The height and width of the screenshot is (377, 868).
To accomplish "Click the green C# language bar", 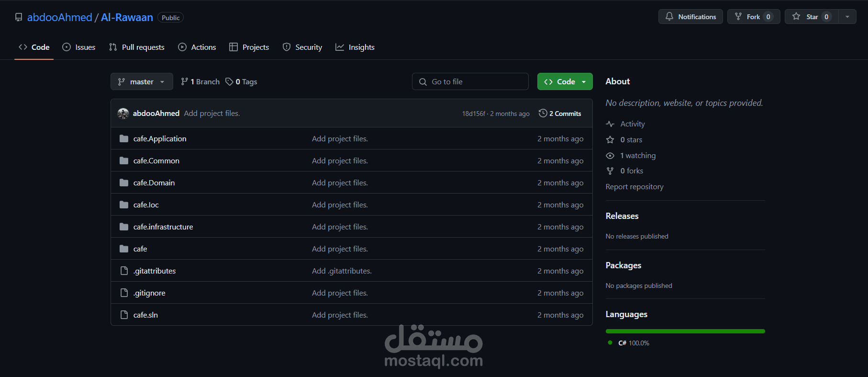I will tap(685, 331).
